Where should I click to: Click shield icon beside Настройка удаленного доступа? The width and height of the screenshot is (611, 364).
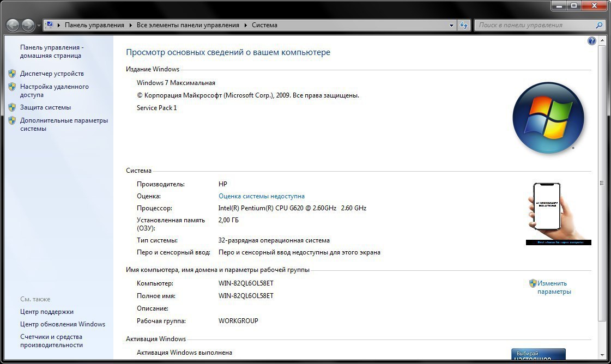[12, 87]
